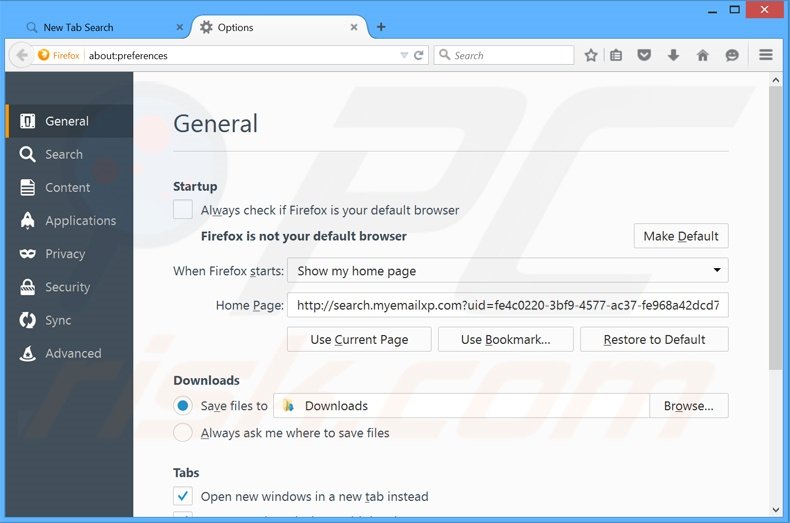Close the New Tab Search tab
This screenshot has width=790, height=523.
coord(179,27)
